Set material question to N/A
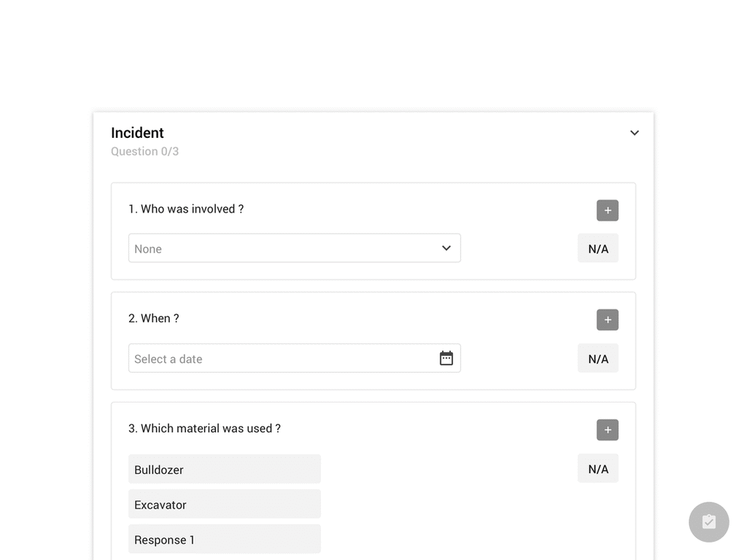This screenshot has height=560, width=747. (597, 469)
